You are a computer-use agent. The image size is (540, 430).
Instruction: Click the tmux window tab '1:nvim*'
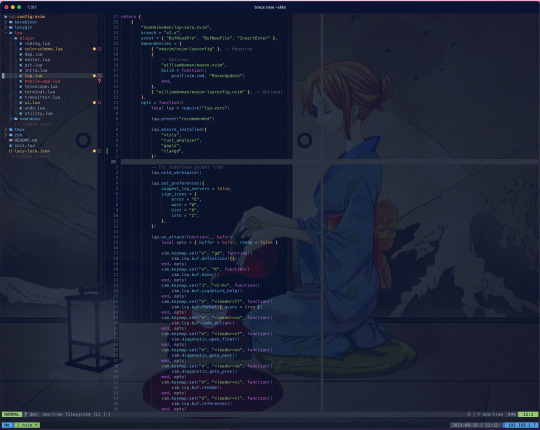pyautogui.click(x=27, y=425)
